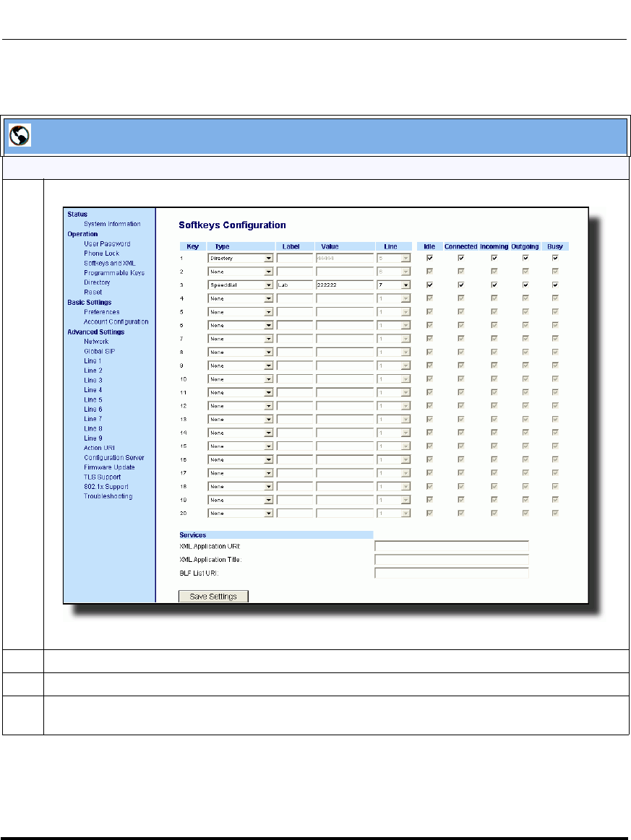Open Line 2 settings
The width and height of the screenshot is (631, 840).
[93, 371]
